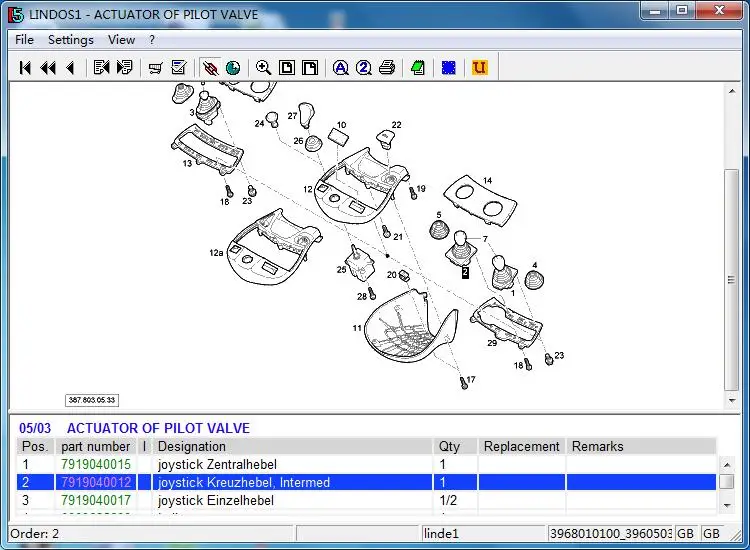Click the number-2 search icon
This screenshot has width=750, height=550.
[364, 68]
